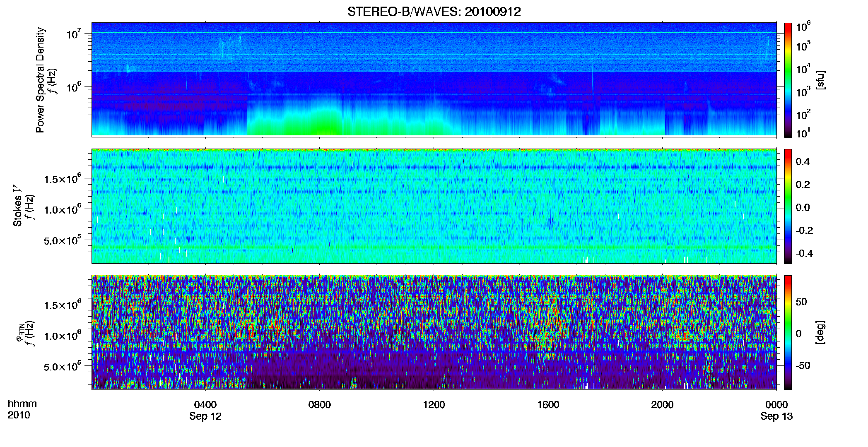Click the 0800 time tick label
Screen dimensions: 868x447
tap(320, 404)
